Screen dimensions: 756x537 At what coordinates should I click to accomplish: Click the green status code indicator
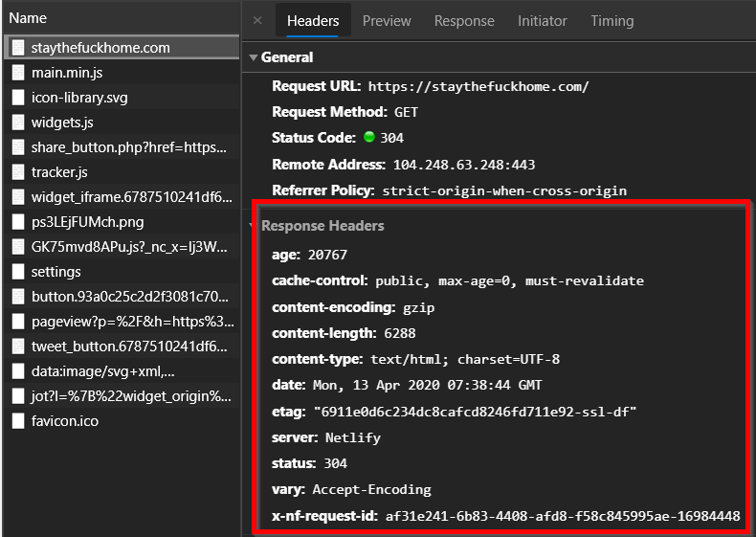(x=369, y=138)
